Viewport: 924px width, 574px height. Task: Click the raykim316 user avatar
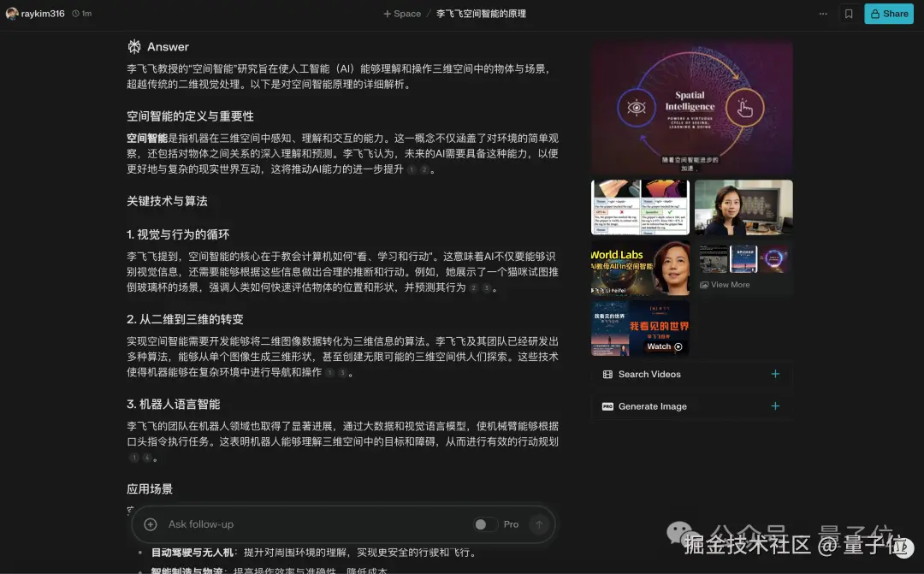(12, 14)
